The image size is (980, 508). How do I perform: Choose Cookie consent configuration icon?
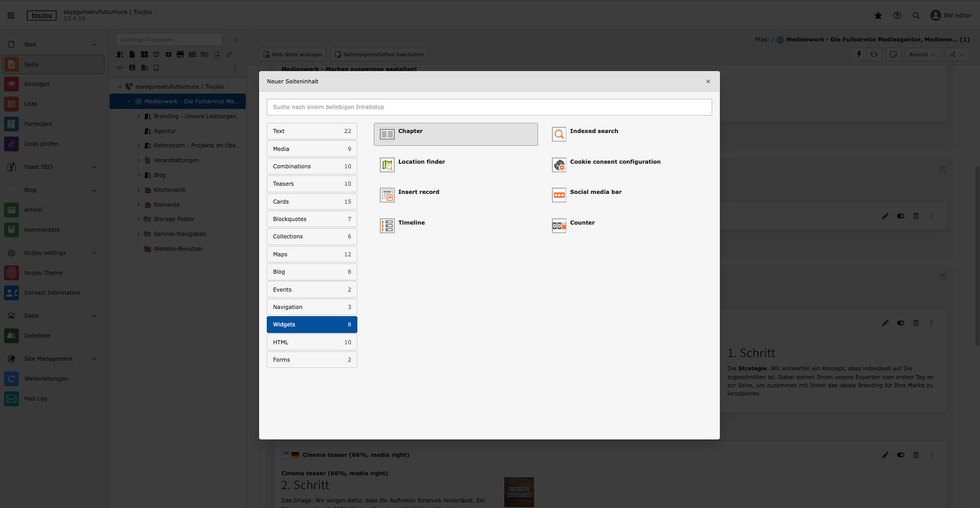(x=559, y=165)
